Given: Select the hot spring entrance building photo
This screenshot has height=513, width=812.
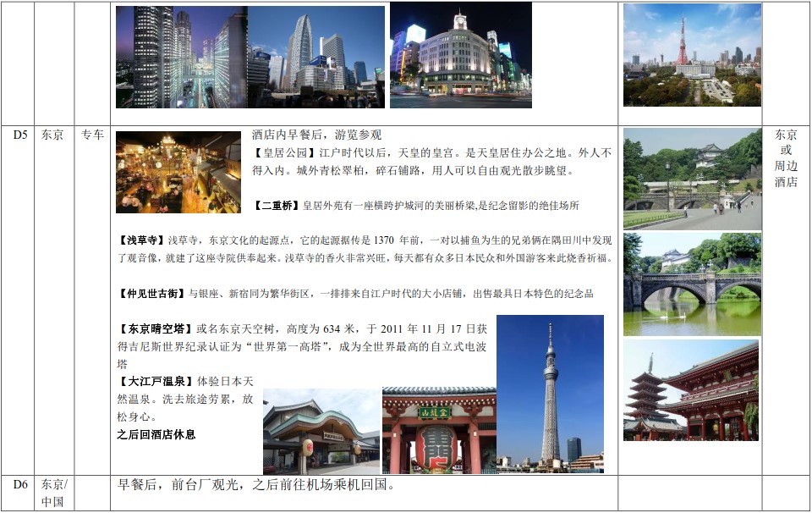Looking at the screenshot, I should (321, 431).
